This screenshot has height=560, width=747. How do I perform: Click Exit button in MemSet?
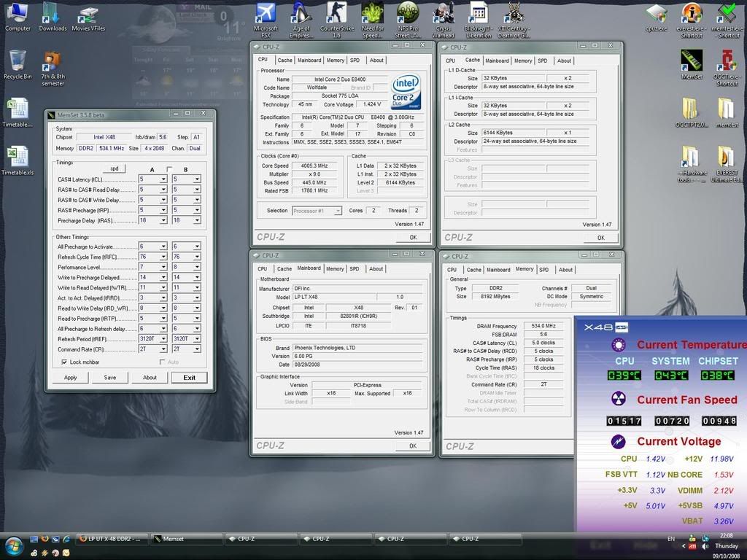pyautogui.click(x=190, y=378)
